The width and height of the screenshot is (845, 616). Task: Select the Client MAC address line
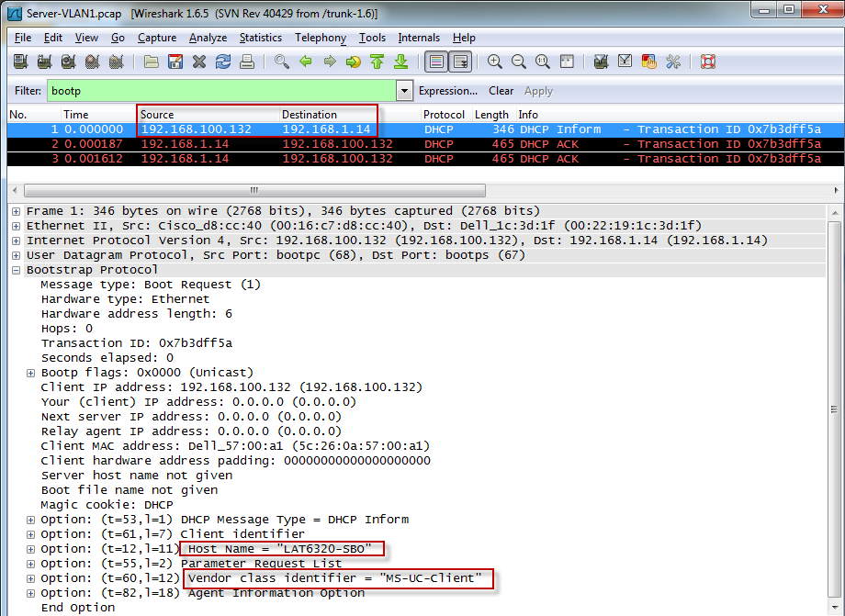coord(235,446)
